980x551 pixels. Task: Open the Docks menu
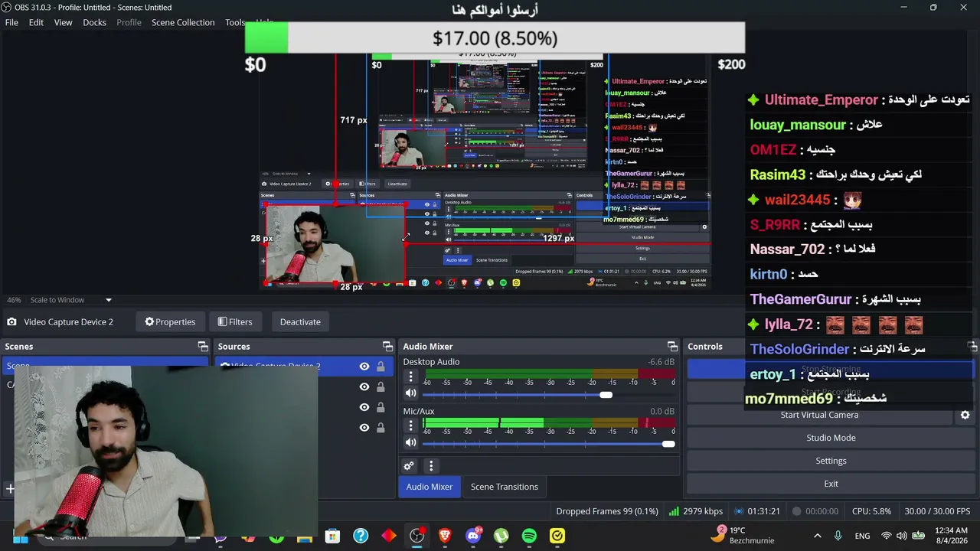(x=95, y=22)
